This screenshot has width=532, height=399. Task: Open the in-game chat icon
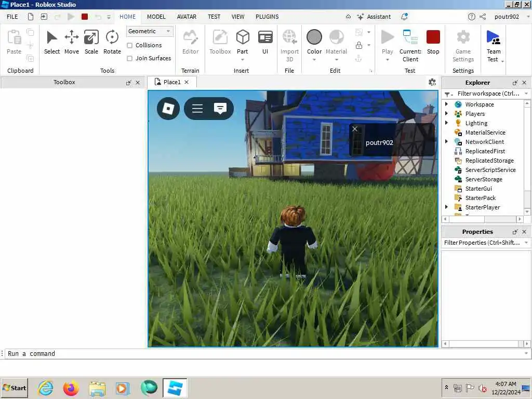[220, 108]
